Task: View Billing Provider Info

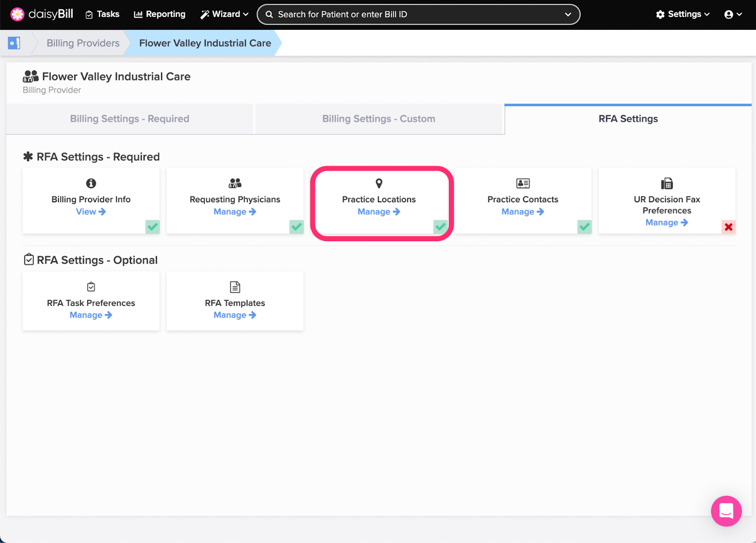Action: click(x=91, y=212)
